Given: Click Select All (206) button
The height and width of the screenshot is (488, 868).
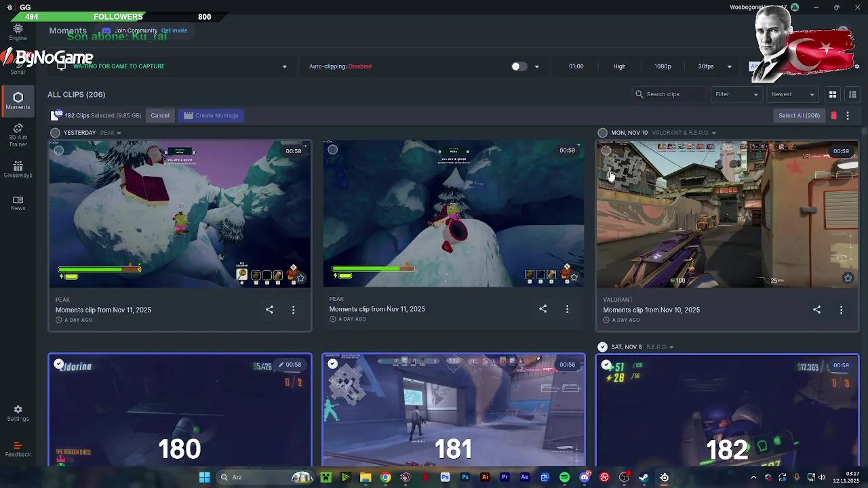Looking at the screenshot, I should [799, 115].
